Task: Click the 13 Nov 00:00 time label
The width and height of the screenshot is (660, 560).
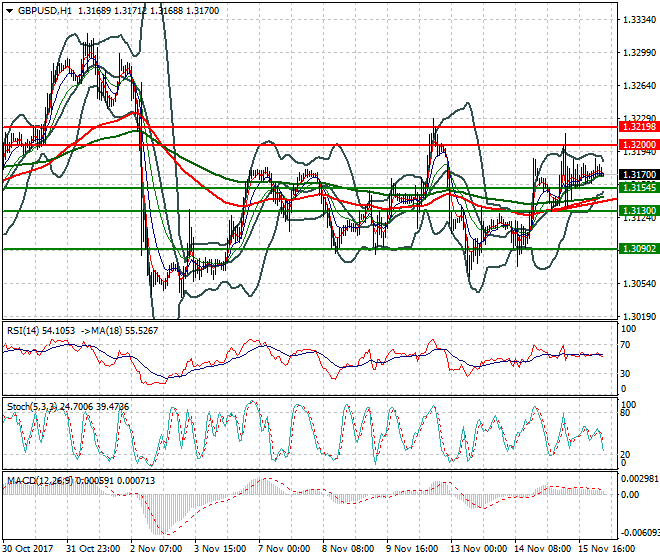Action: click(479, 549)
